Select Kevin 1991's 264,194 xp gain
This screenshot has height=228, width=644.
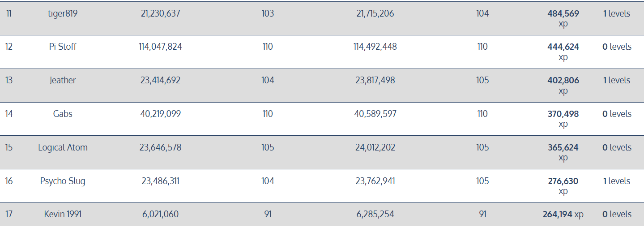[563, 214]
